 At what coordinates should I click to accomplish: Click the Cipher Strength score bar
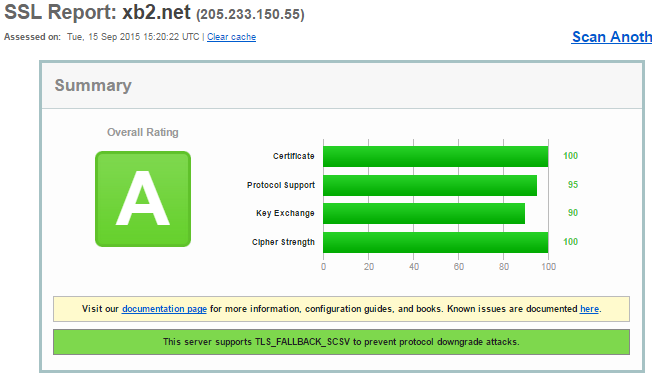(x=435, y=242)
